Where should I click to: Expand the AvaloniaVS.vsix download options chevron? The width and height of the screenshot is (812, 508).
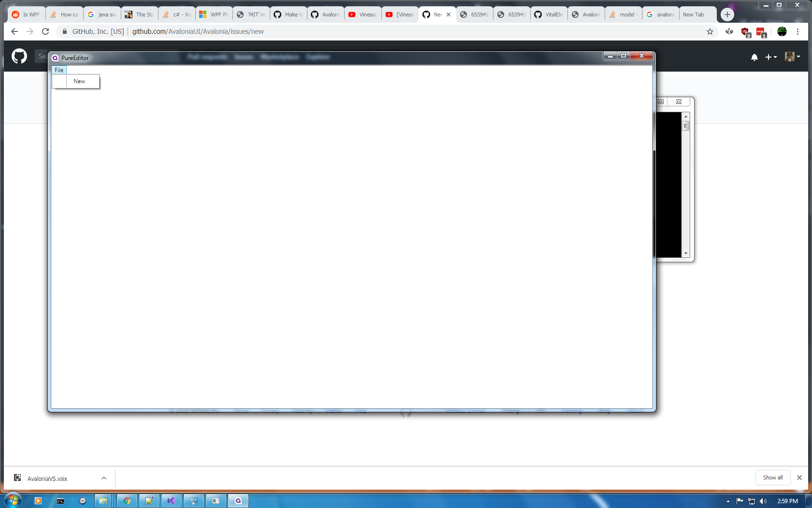point(103,478)
